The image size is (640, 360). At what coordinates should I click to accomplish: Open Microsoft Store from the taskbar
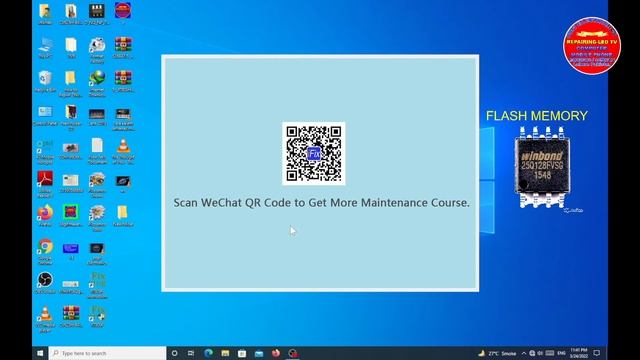click(242, 353)
